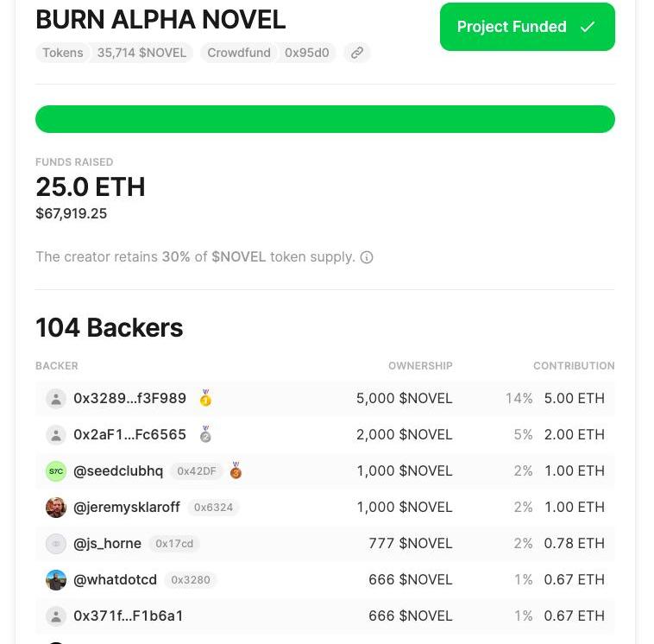Screen dimensions: 654x644
Task: Click the silver medal beside 0x2aF1...Fc6565
Action: (x=205, y=434)
